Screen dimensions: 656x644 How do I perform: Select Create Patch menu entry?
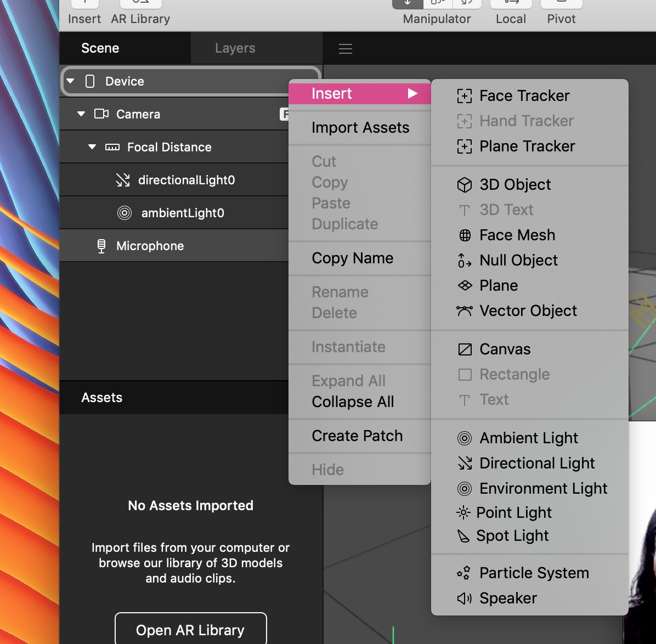click(x=357, y=436)
